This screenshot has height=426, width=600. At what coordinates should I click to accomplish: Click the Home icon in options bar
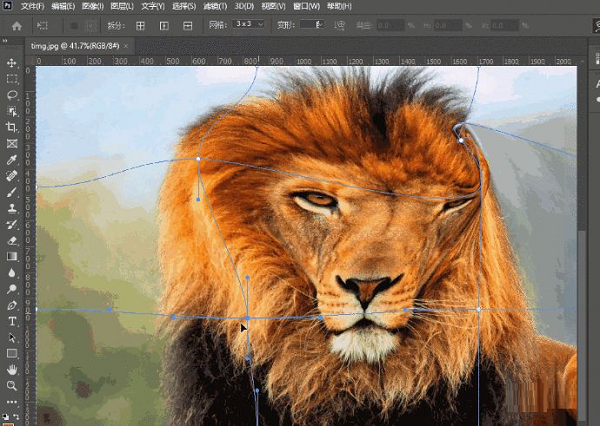point(16,25)
